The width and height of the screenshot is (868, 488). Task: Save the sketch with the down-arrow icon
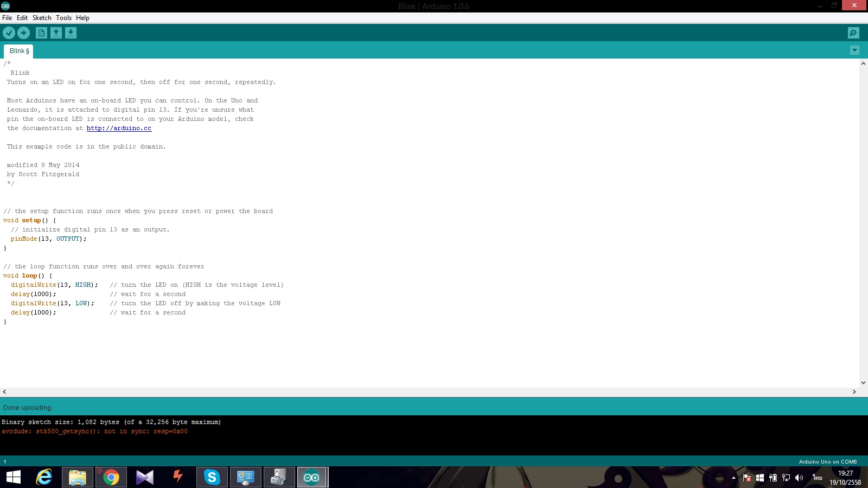point(71,33)
